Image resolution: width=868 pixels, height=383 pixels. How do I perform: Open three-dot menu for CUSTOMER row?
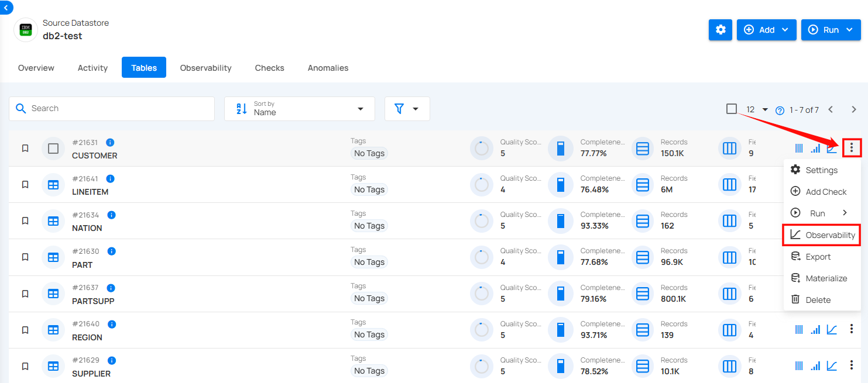point(852,149)
